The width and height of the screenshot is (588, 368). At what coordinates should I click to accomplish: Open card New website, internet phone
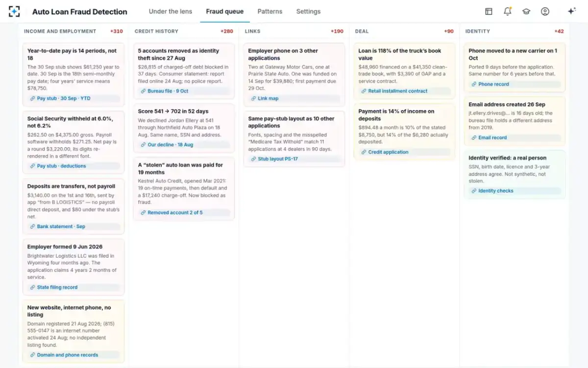pyautogui.click(x=73, y=332)
